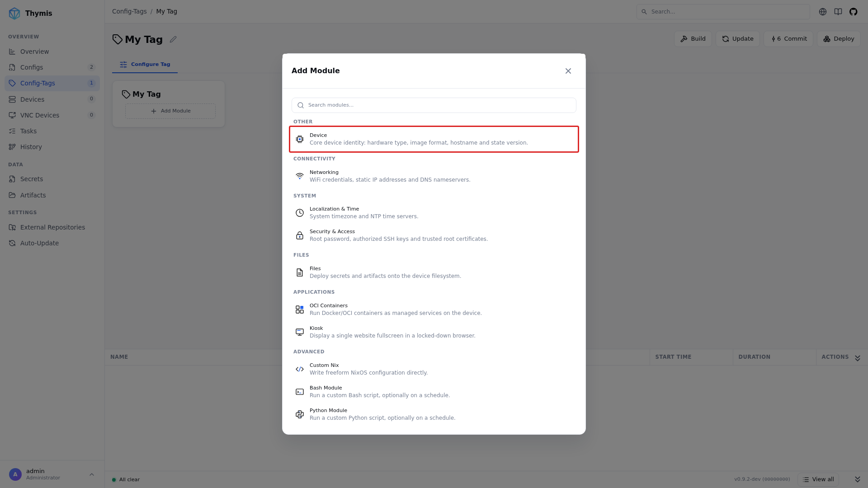The image size is (868, 488).
Task: Choose the Networking module entry
Action: pos(434,176)
